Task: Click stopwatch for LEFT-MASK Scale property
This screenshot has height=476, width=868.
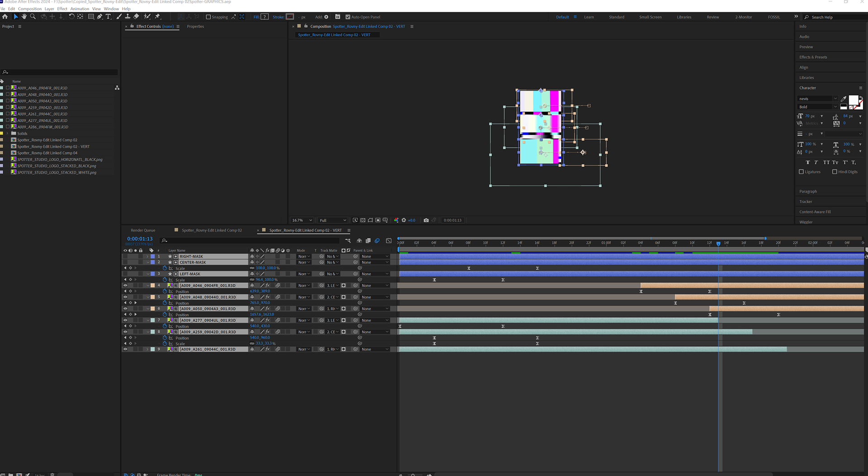Action: (165, 280)
